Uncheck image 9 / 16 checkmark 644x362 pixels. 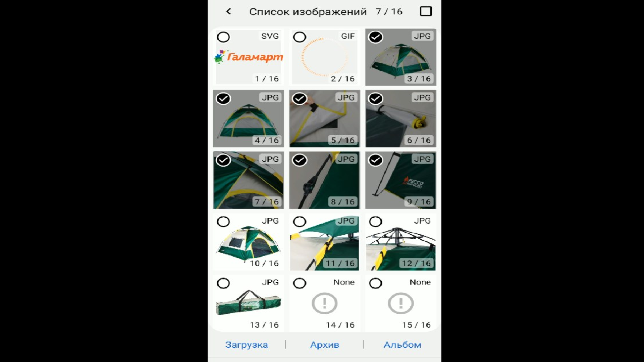[x=376, y=160]
